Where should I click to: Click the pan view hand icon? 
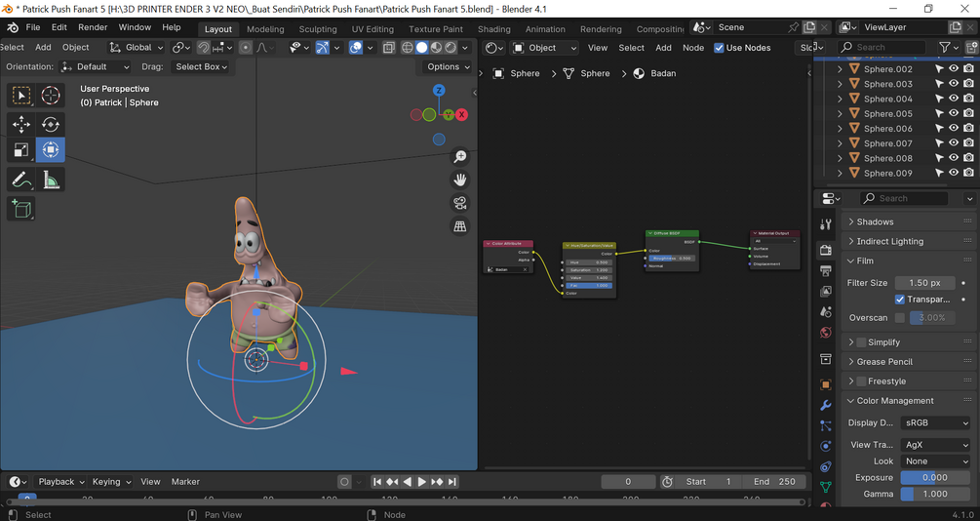(460, 180)
